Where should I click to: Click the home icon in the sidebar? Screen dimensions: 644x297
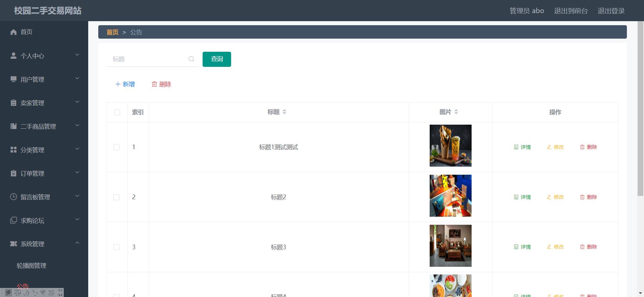(x=13, y=32)
